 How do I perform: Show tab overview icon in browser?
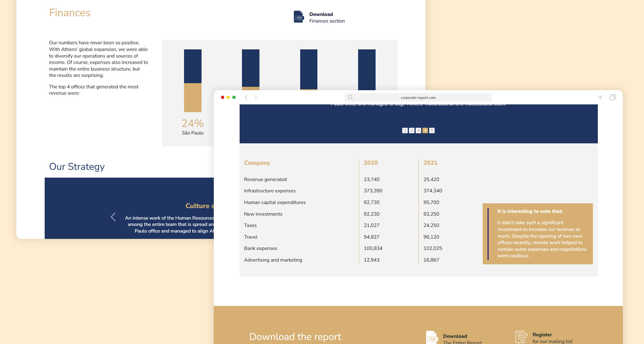pyautogui.click(x=613, y=97)
